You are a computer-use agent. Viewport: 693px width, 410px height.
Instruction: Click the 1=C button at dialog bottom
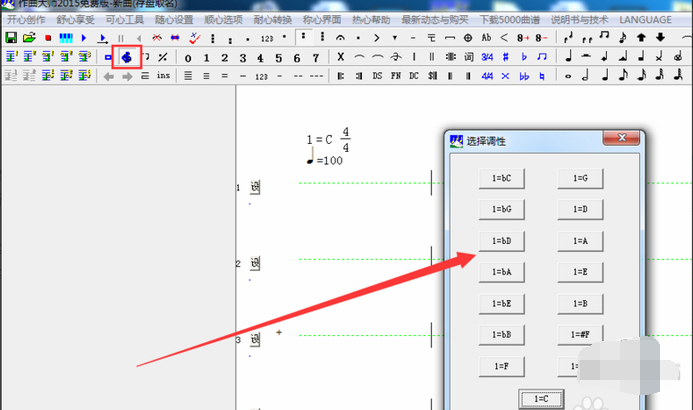click(540, 399)
